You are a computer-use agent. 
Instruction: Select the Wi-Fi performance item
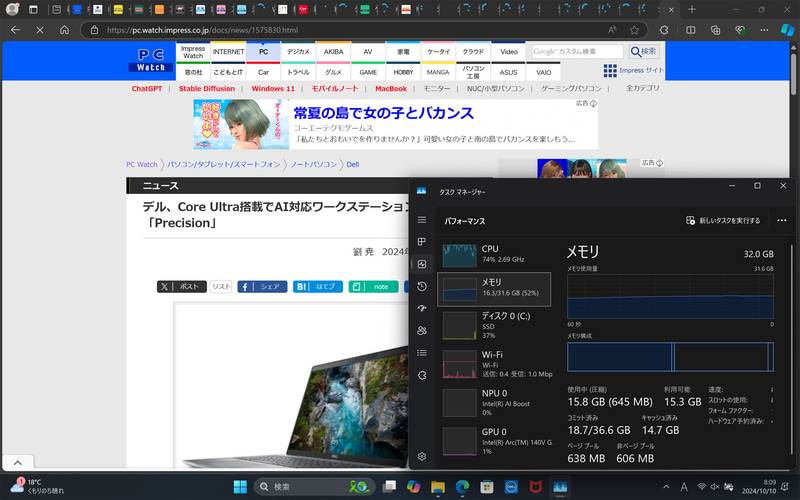494,364
